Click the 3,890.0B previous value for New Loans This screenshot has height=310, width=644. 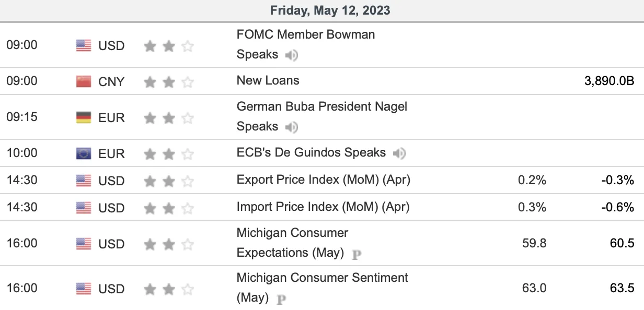pos(609,81)
